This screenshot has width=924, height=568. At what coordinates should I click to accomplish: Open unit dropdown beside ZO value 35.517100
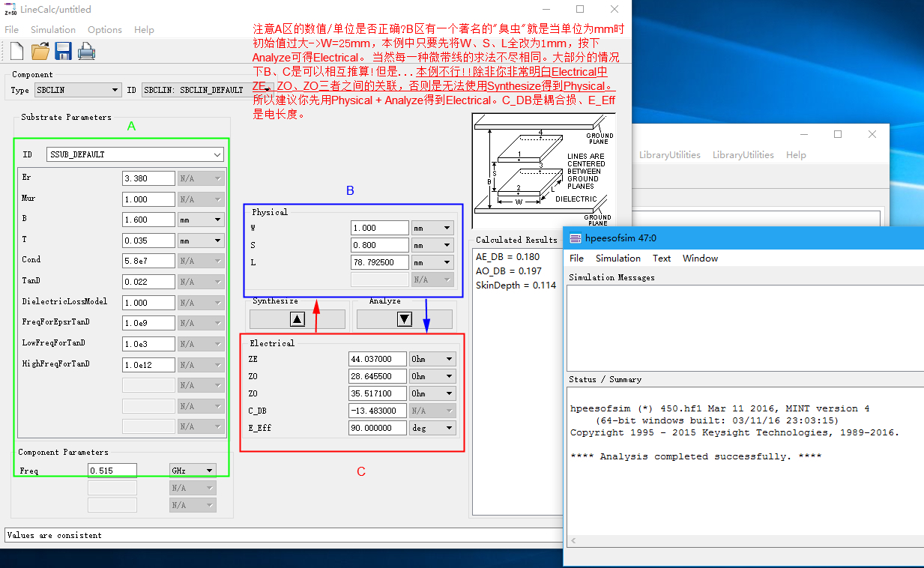pos(432,393)
